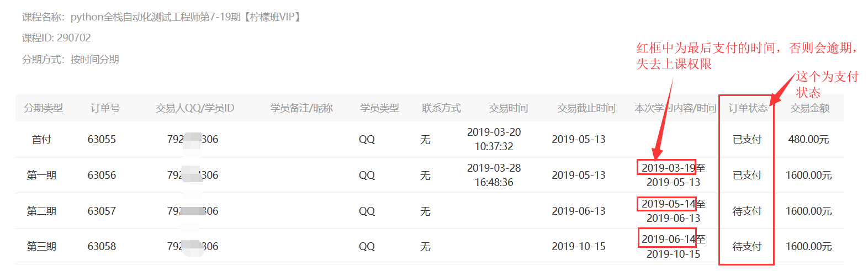868x271 pixels.
Task: Click the 交易金额 column header
Action: pyautogui.click(x=809, y=108)
